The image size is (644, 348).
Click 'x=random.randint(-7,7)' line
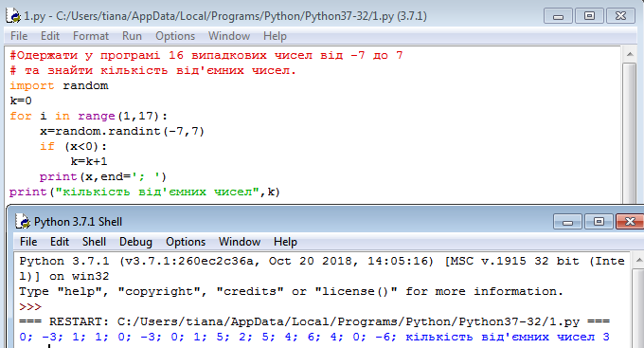[x=122, y=131]
